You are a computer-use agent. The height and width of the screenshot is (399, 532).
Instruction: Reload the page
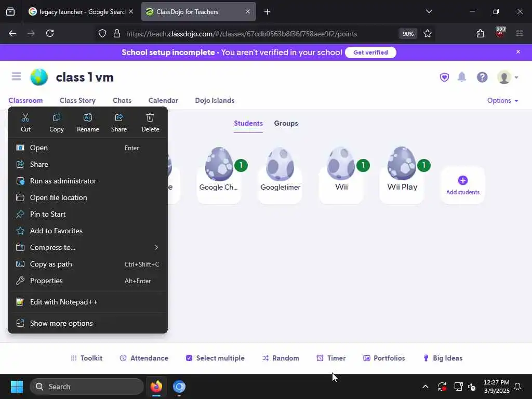click(50, 34)
